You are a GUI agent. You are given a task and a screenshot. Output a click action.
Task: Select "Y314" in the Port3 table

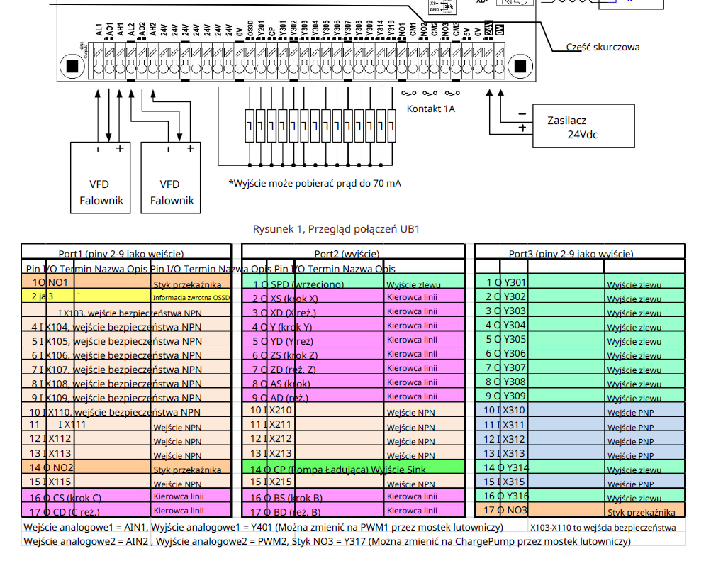[517, 467]
